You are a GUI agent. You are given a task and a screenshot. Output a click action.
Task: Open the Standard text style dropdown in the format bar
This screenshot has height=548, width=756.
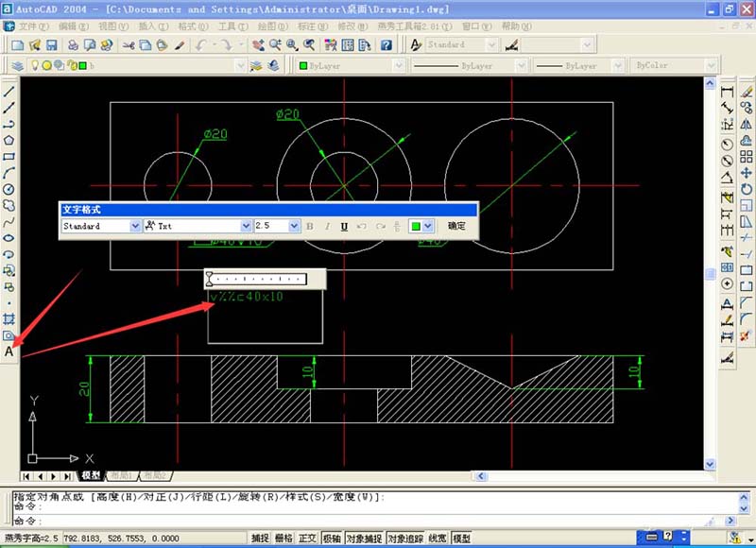tap(134, 227)
